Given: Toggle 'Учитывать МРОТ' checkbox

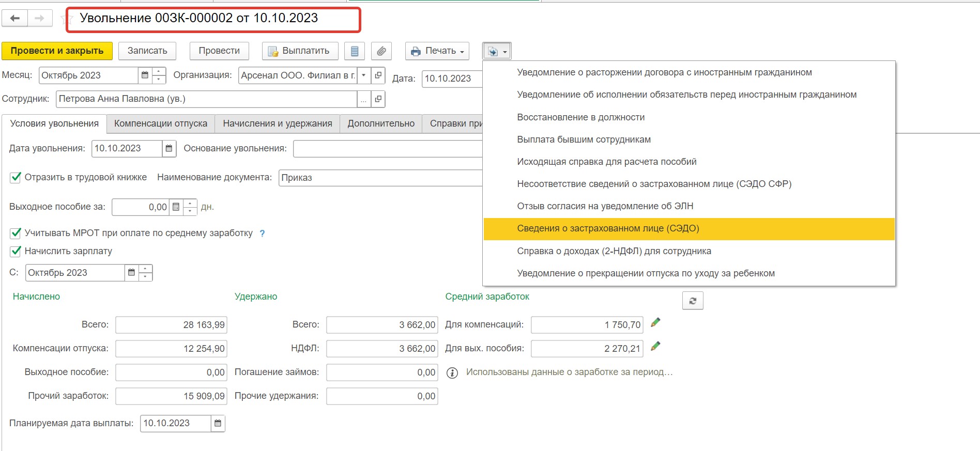Looking at the screenshot, I should tap(16, 233).
